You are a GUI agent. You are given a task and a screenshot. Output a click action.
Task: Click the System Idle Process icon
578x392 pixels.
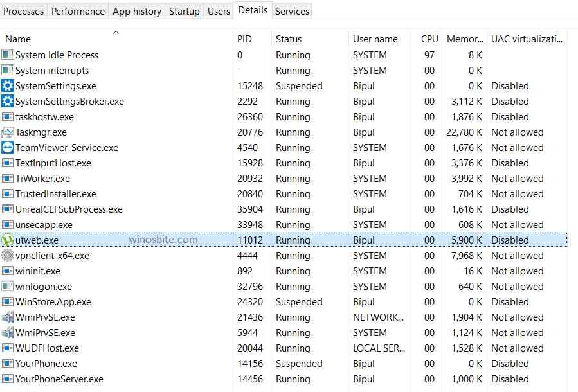point(8,55)
